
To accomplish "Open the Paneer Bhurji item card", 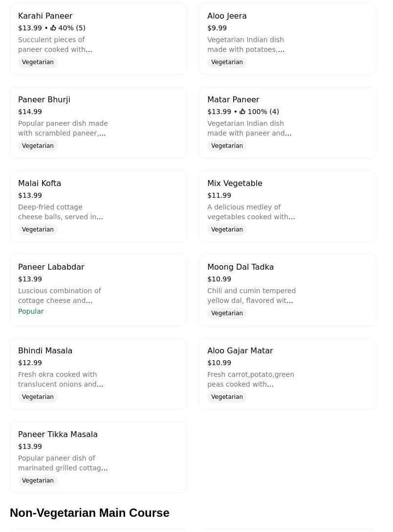I will (98, 123).
